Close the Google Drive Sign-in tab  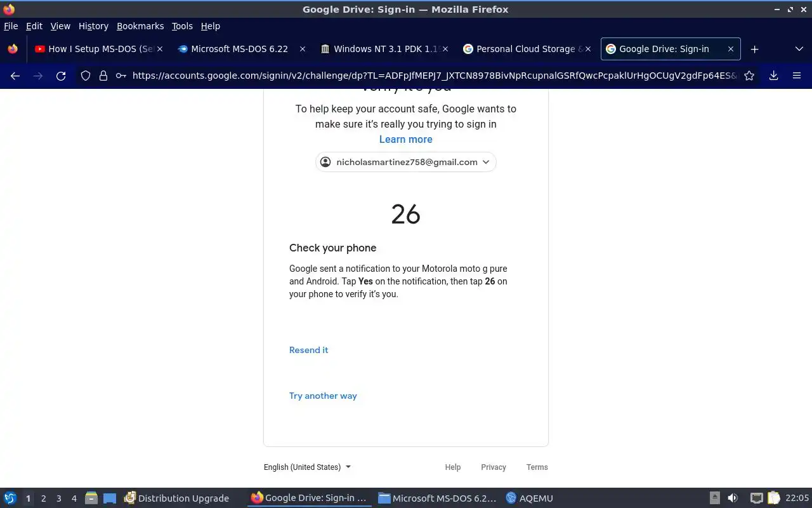coord(731,49)
